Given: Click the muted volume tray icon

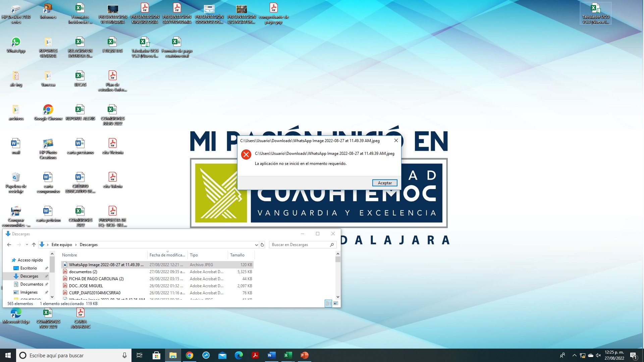Looking at the screenshot, I should 598,355.
